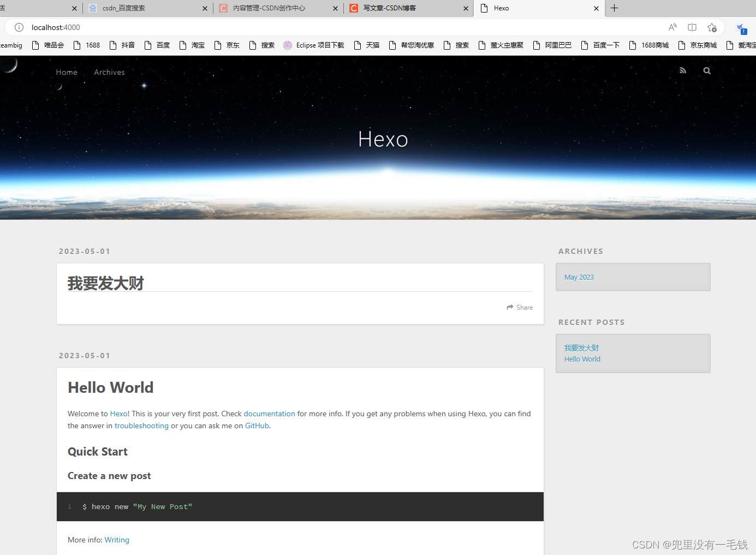Open 京东 bookmark

point(227,45)
